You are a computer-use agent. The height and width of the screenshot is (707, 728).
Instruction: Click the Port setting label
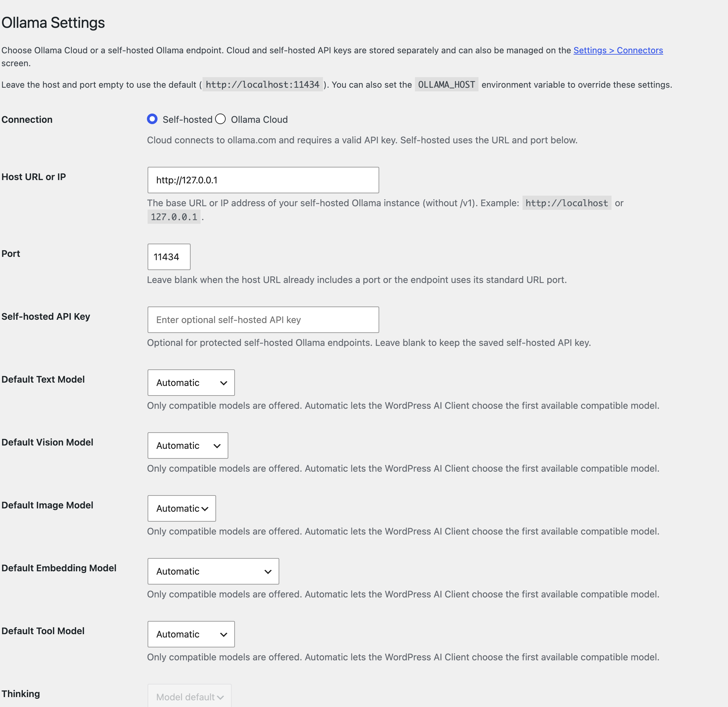11,254
